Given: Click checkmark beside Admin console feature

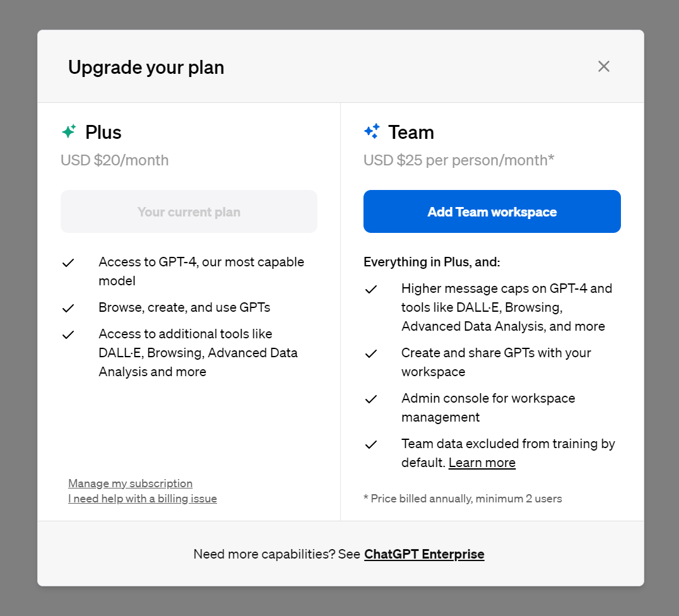Looking at the screenshot, I should (371, 399).
